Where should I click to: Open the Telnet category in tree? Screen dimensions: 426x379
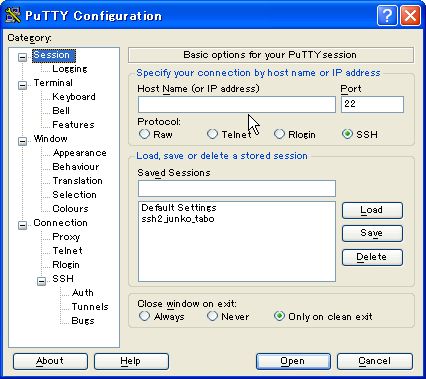(67, 251)
